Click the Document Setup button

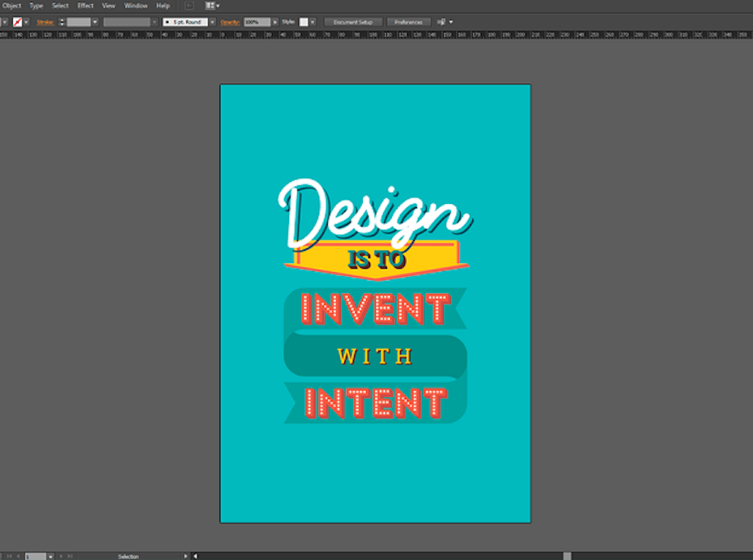pos(353,22)
